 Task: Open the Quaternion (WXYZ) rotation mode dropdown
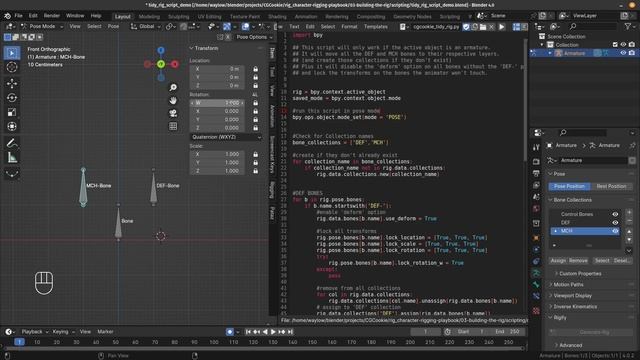226,137
